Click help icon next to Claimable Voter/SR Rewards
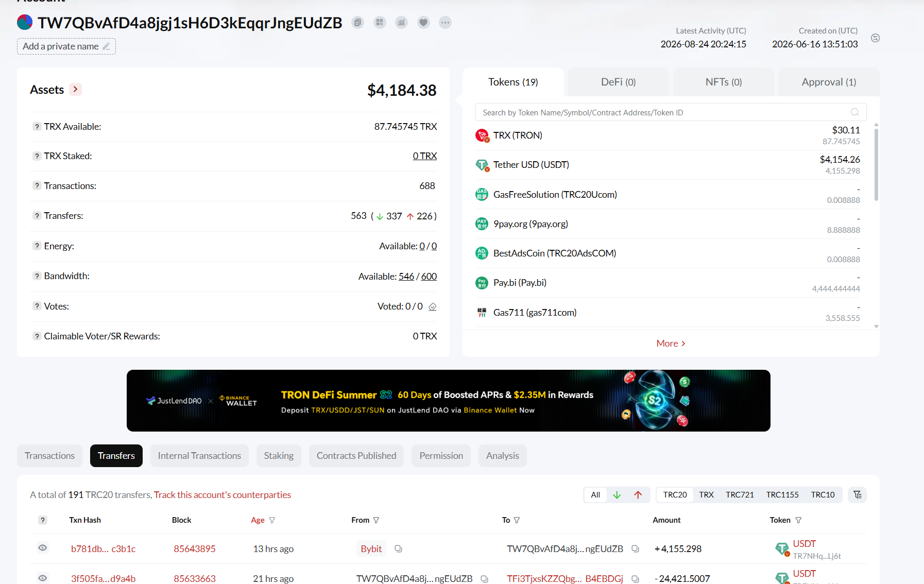Viewport: 924px width, 584px height. [37, 336]
